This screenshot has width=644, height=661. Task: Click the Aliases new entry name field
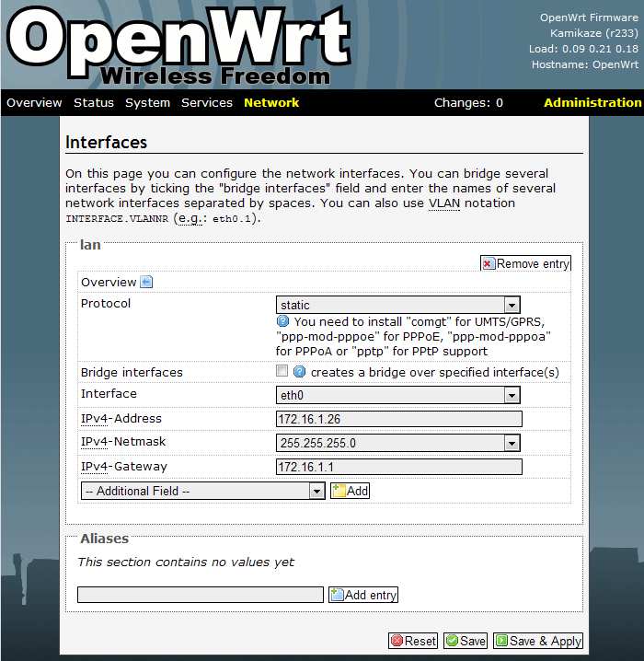201,595
